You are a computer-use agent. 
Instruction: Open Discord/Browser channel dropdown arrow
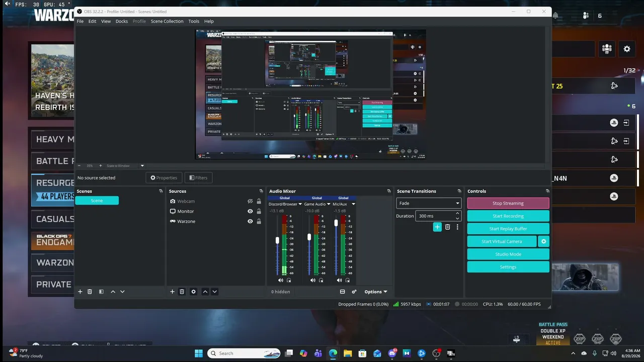click(300, 204)
